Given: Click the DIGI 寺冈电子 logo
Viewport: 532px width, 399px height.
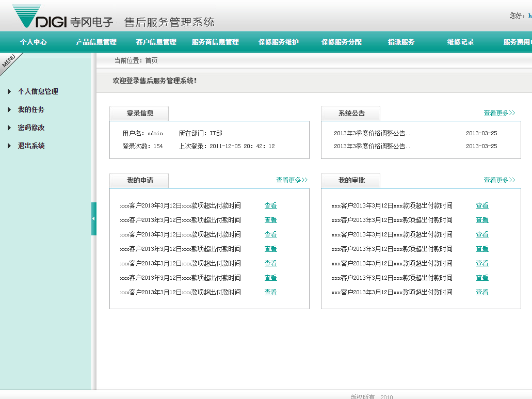Looking at the screenshot, I should 63,17.
